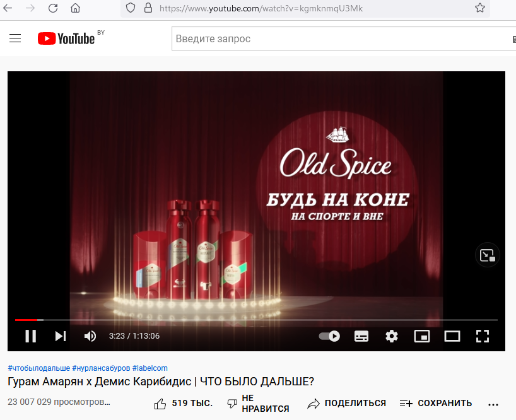Open the on-screen keyboard icon in search box
This screenshot has height=420, width=516.
point(513,39)
